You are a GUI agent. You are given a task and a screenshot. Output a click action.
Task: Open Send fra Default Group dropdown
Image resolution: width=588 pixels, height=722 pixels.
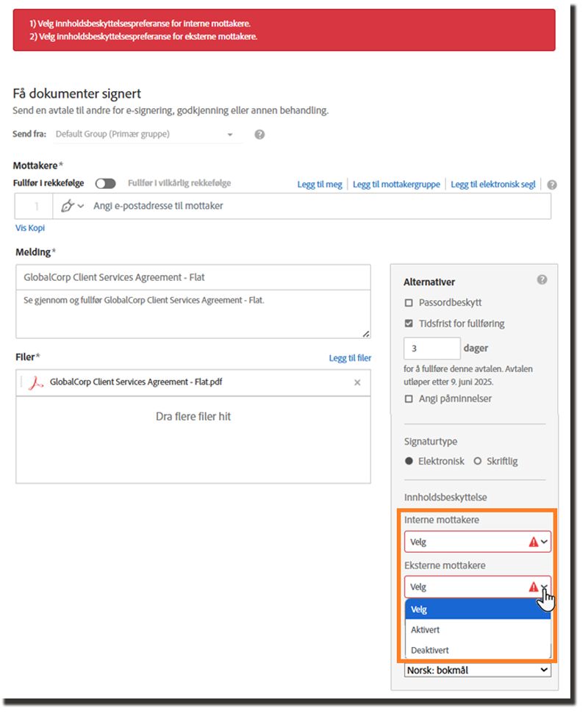pyautogui.click(x=147, y=135)
